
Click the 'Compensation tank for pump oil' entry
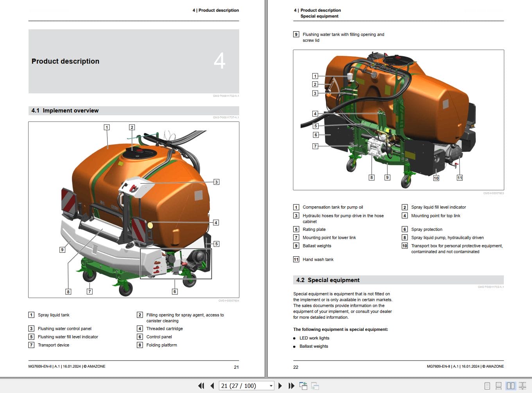click(x=333, y=207)
